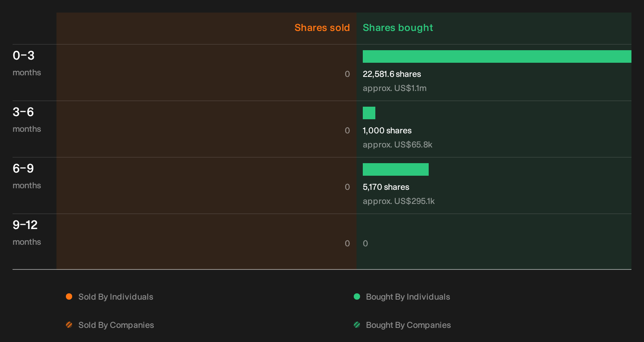644x342 pixels.
Task: Click the 6-9 months green bought bar
Action: (x=396, y=169)
